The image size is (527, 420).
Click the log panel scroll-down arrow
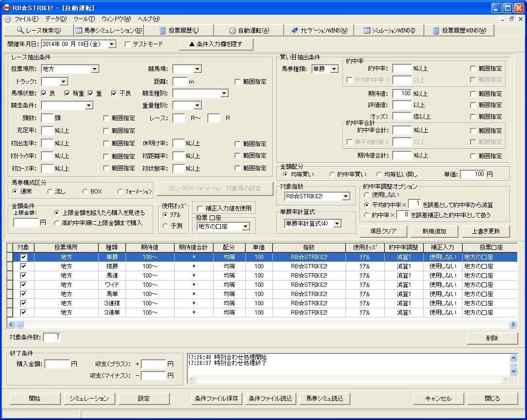click(513, 371)
